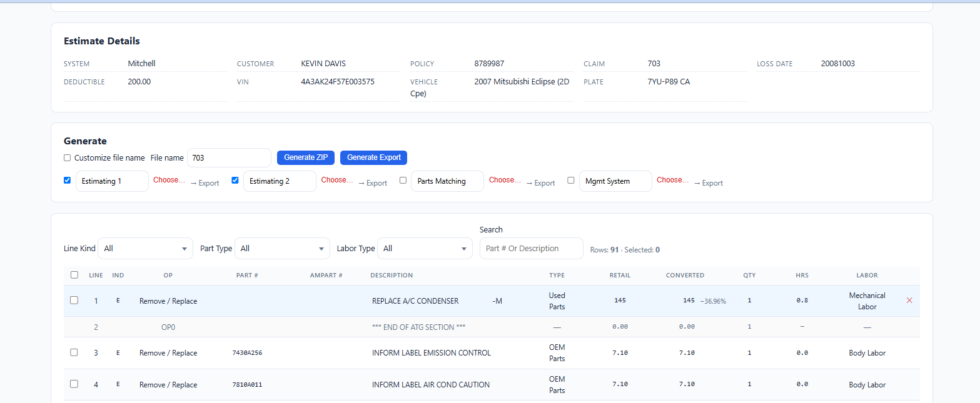This screenshot has height=403, width=980.
Task: Click policy number 8789987
Action: [x=489, y=63]
